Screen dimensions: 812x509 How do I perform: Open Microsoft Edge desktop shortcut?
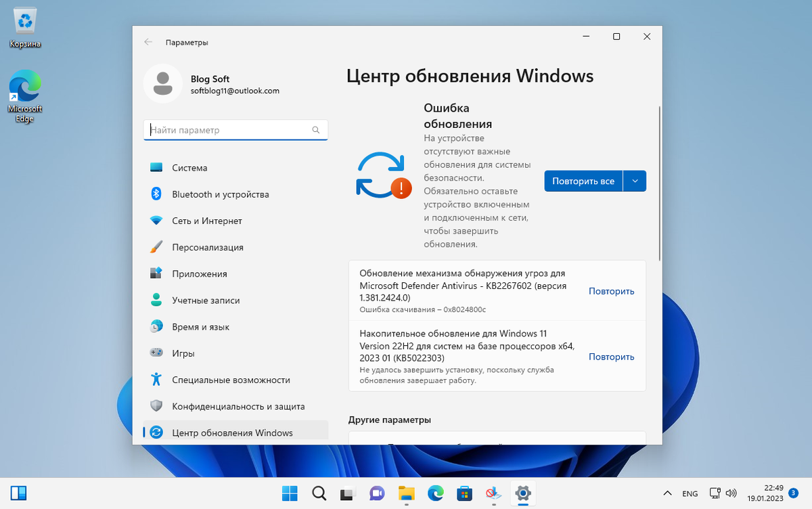coord(25,96)
